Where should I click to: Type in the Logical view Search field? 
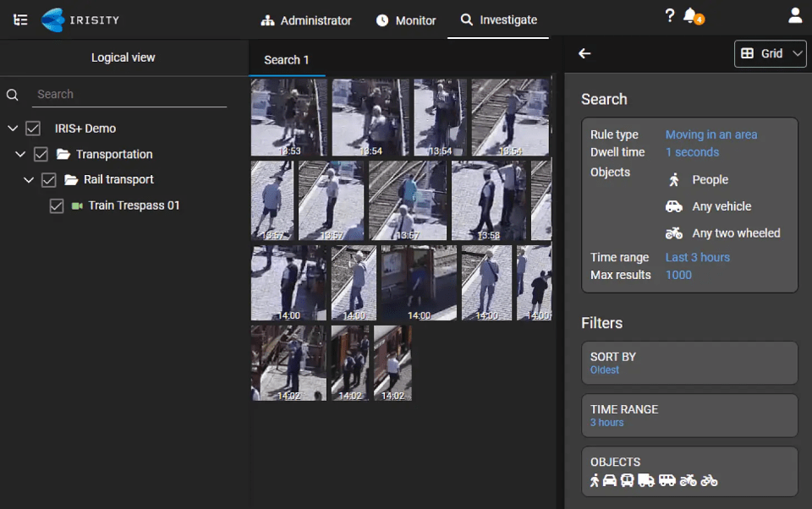[131, 95]
